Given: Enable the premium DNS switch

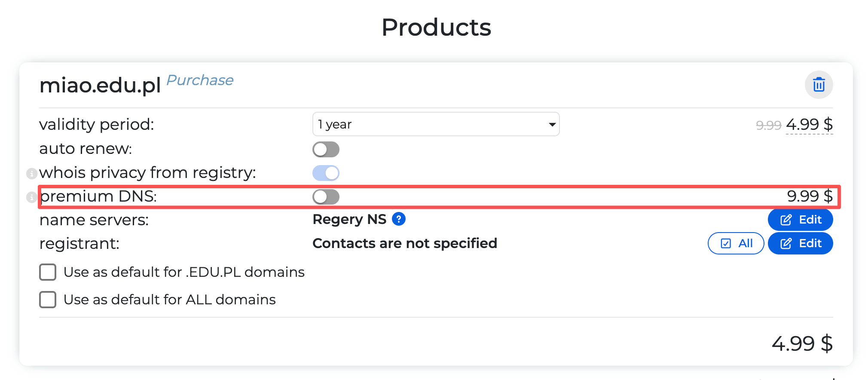Looking at the screenshot, I should tap(326, 197).
